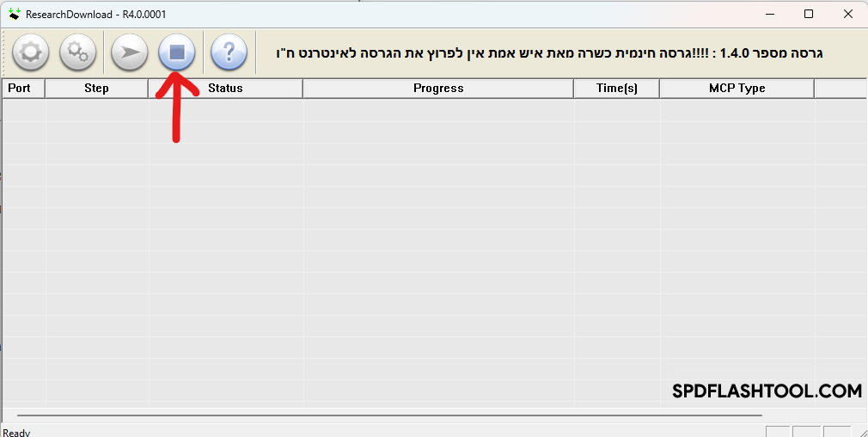This screenshot has width=868, height=437.
Task: Click the ResearchDownload app icon in title bar
Action: click(x=14, y=14)
